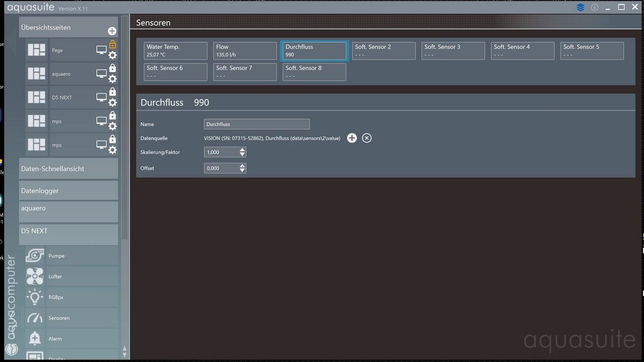The image size is (644, 362).
Task: Click the Name field containing Durchfluss
Action: coord(257,124)
